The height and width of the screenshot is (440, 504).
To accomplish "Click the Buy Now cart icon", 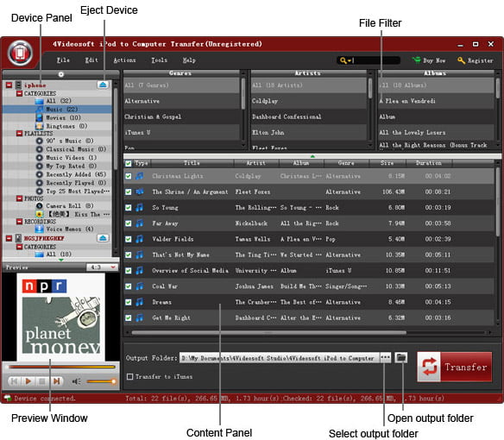I will click(x=417, y=60).
